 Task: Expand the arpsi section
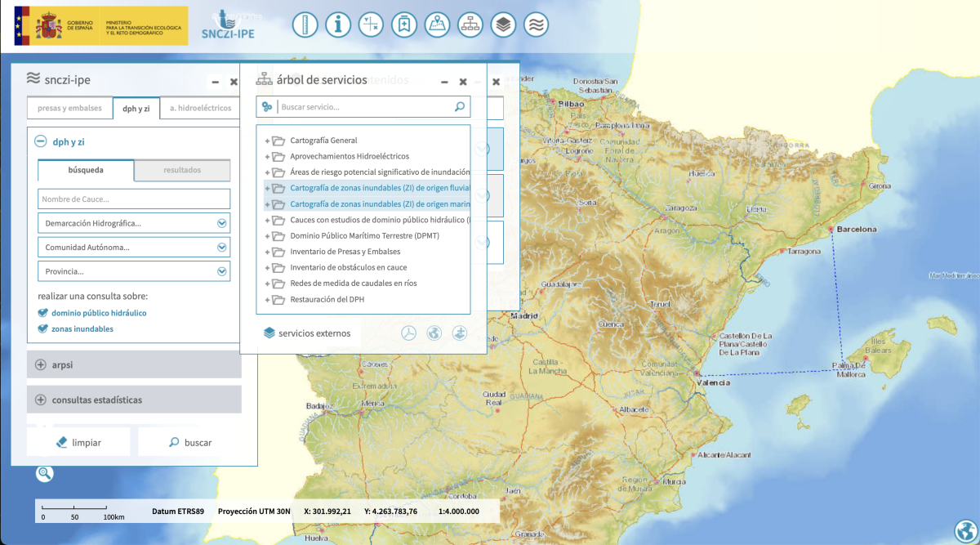click(41, 364)
